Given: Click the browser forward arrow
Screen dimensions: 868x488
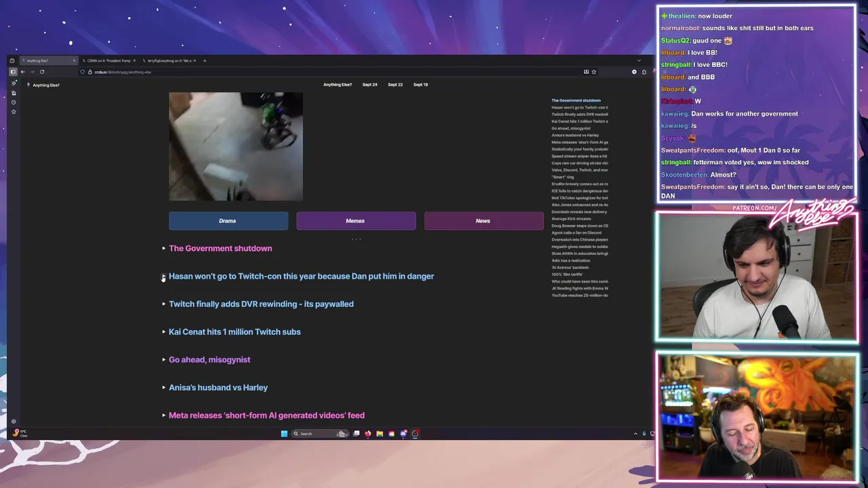Looking at the screenshot, I should pos(32,72).
